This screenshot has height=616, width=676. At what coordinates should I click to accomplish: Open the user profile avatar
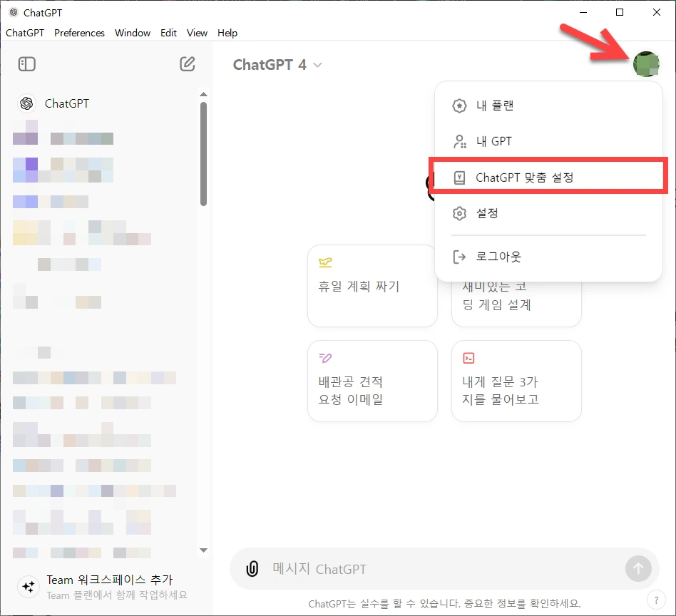pos(646,64)
